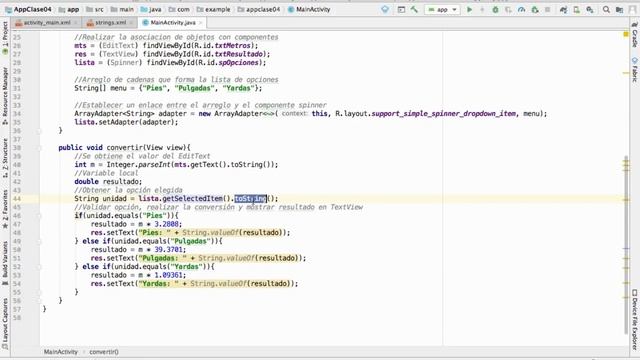Open the 1: Project tool window
Image resolution: width=640 pixels, height=360 pixels.
coord(5,38)
